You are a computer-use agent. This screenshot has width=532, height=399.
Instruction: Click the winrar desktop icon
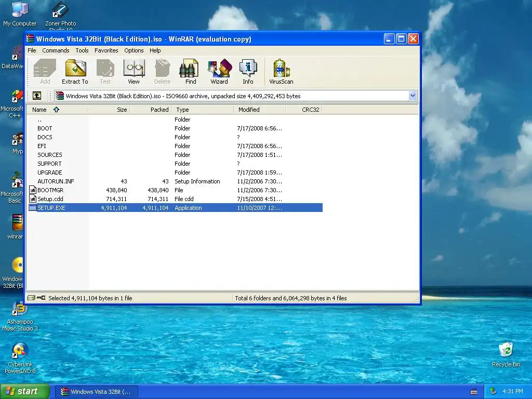15,227
